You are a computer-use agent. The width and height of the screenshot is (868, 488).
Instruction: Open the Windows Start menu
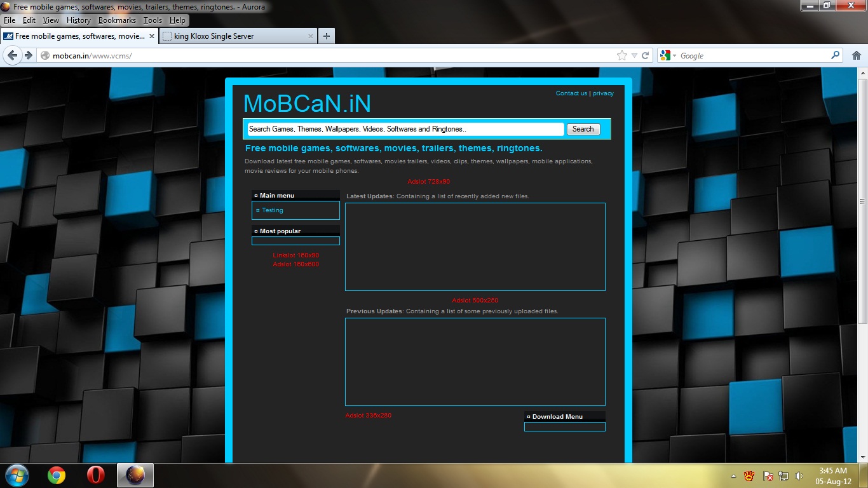pos(17,475)
